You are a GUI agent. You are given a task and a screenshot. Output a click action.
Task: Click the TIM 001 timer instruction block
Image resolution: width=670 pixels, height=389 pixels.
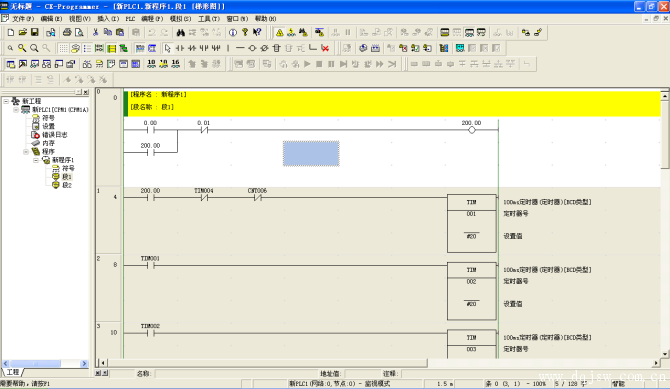471,224
